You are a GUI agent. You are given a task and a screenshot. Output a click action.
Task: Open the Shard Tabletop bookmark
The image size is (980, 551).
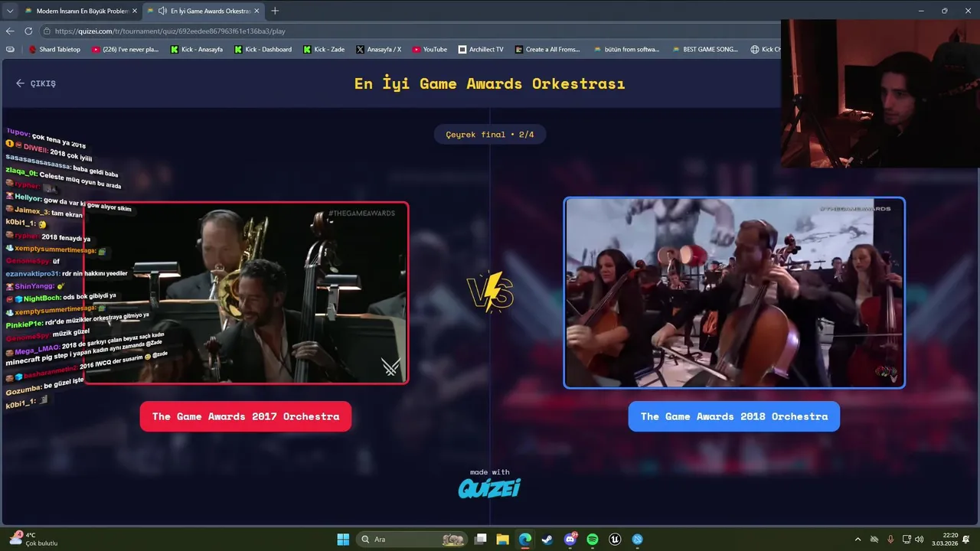click(54, 49)
